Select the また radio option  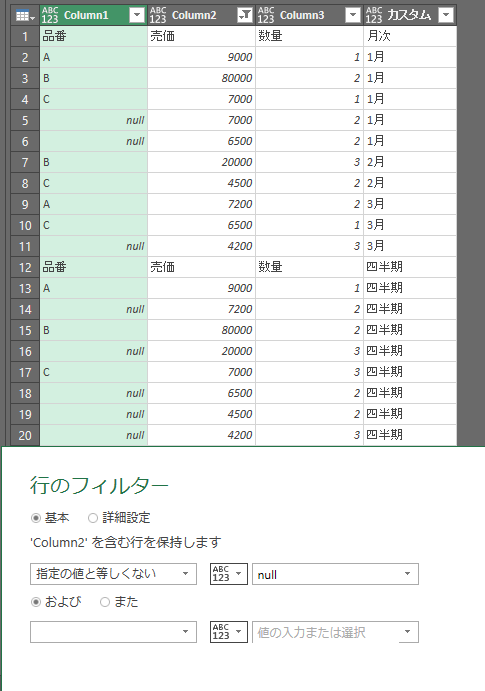point(105,602)
